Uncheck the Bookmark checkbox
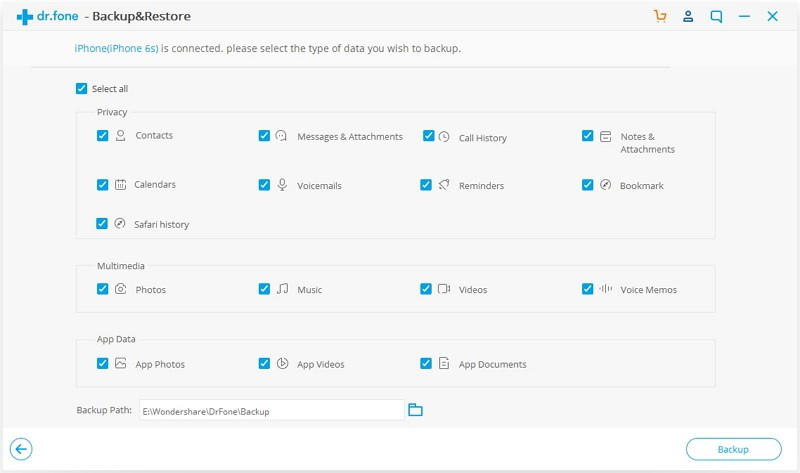Screen dimensions: 800x473 tap(588, 185)
